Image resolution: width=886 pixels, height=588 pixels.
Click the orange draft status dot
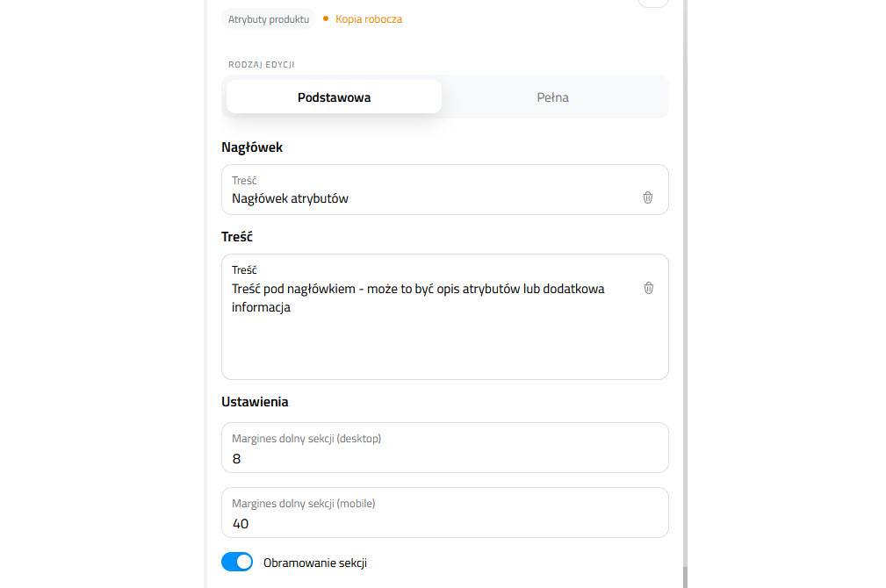pyautogui.click(x=325, y=18)
